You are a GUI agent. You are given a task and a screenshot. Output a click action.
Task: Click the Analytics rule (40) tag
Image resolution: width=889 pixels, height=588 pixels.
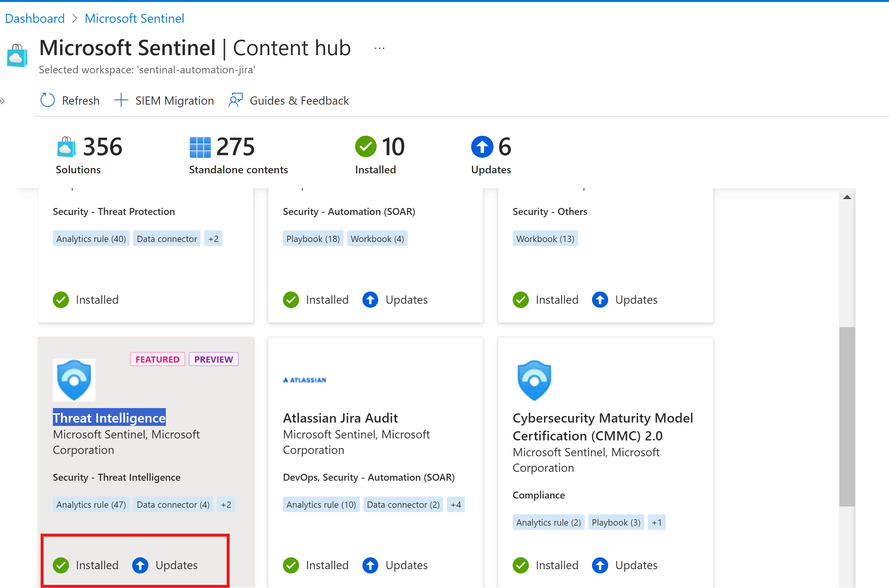pos(91,238)
